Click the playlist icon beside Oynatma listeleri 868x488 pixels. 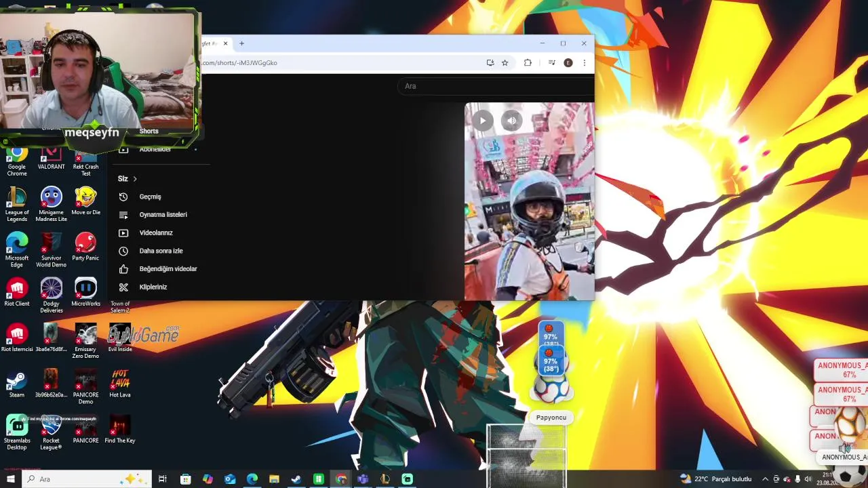(x=123, y=215)
